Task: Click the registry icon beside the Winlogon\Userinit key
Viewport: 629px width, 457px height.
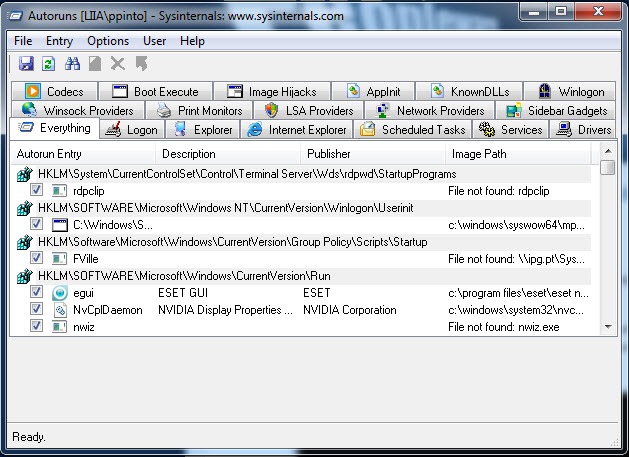Action: 24,208
